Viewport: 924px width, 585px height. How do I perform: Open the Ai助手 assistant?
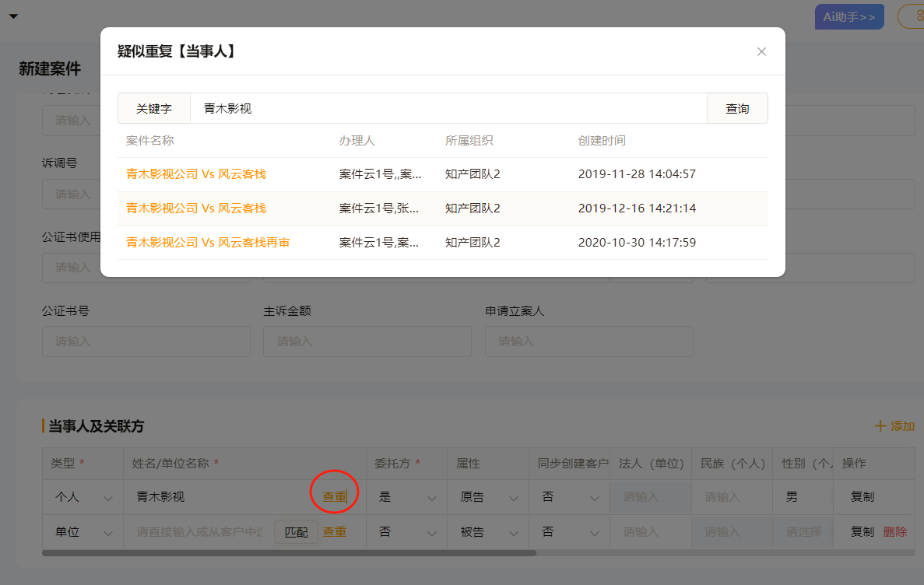click(x=848, y=16)
